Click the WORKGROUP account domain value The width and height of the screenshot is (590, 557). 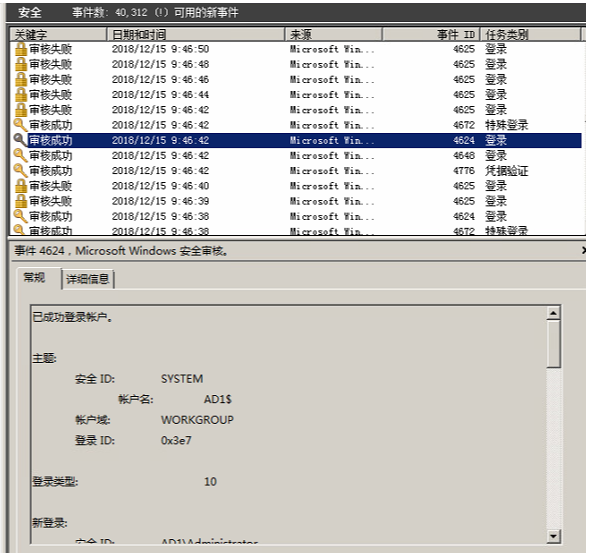coord(197,420)
